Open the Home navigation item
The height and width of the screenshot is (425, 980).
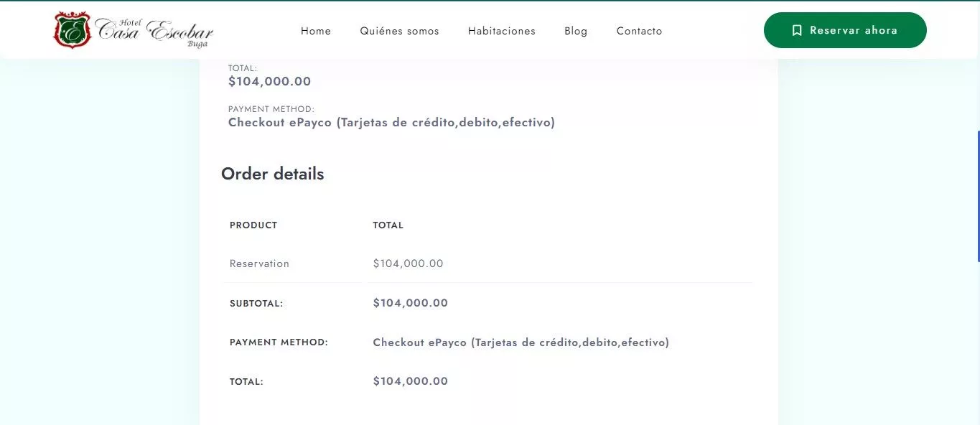pyautogui.click(x=316, y=31)
